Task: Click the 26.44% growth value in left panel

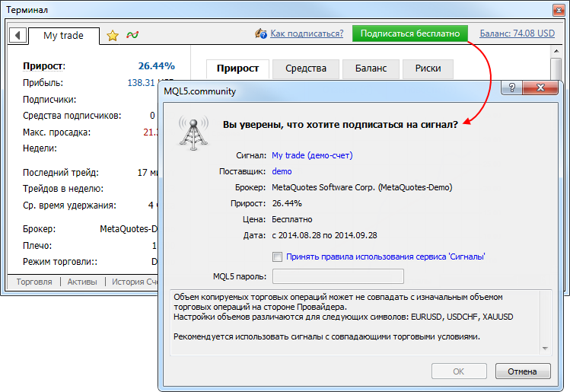Action: pos(156,65)
